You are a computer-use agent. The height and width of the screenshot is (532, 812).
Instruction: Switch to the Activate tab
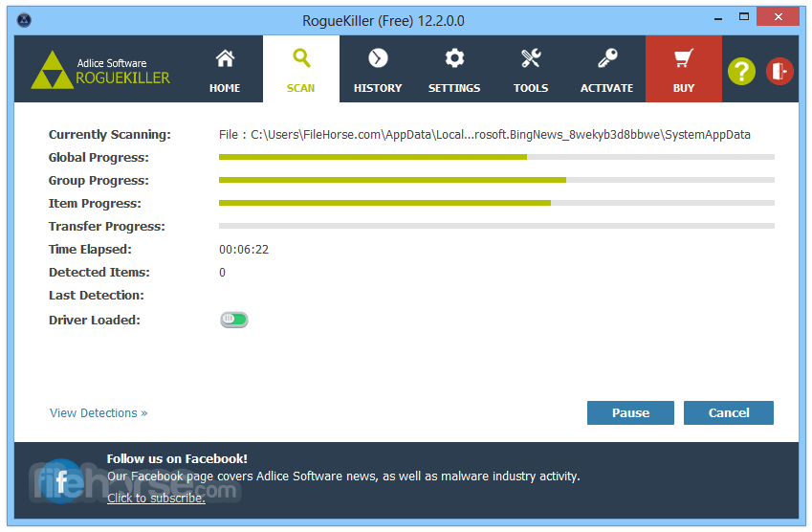coord(607,70)
